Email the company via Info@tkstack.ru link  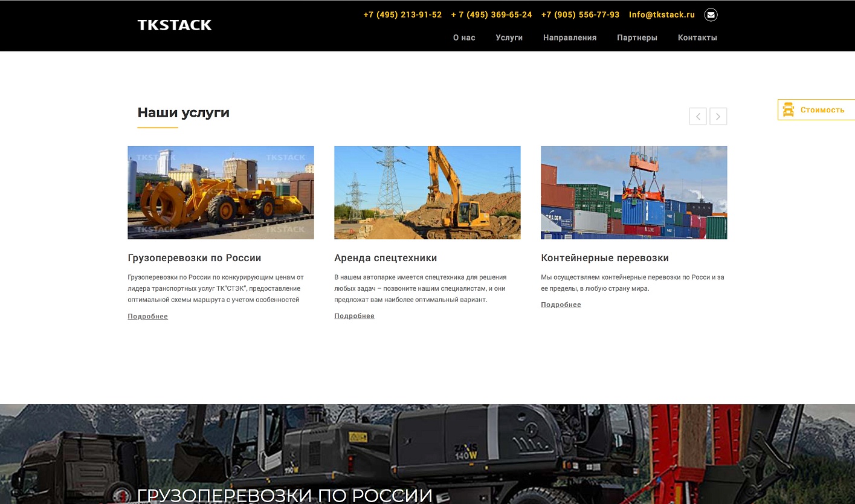(x=662, y=15)
